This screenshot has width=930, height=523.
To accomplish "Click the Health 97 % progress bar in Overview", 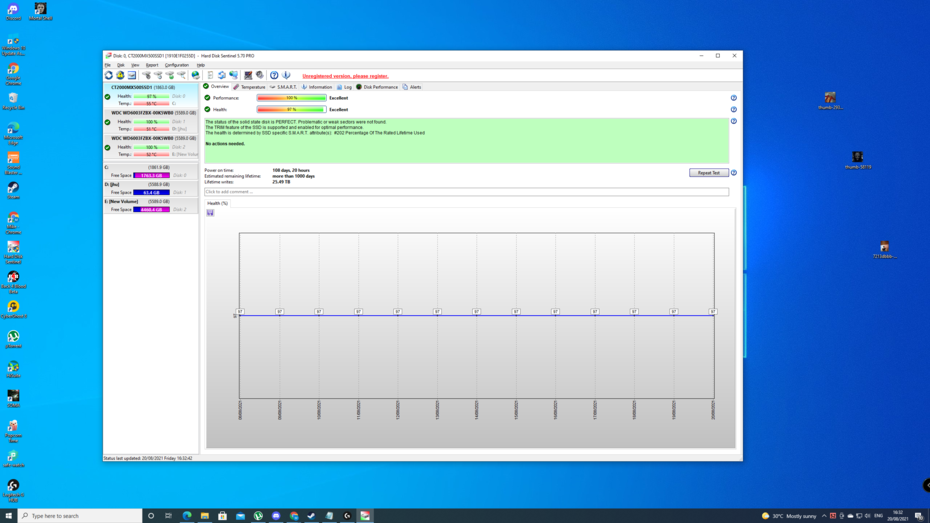I will tap(291, 110).
